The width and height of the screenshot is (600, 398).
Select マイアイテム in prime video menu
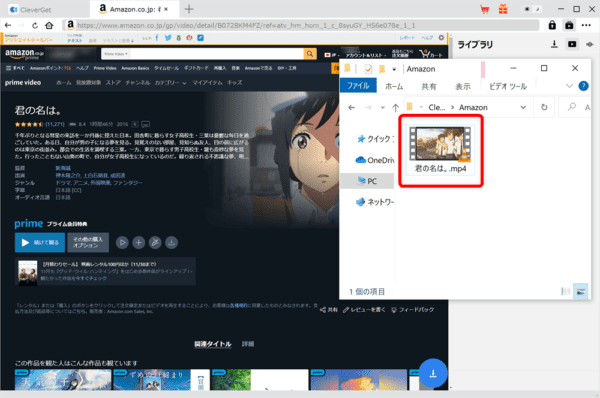tap(207, 83)
